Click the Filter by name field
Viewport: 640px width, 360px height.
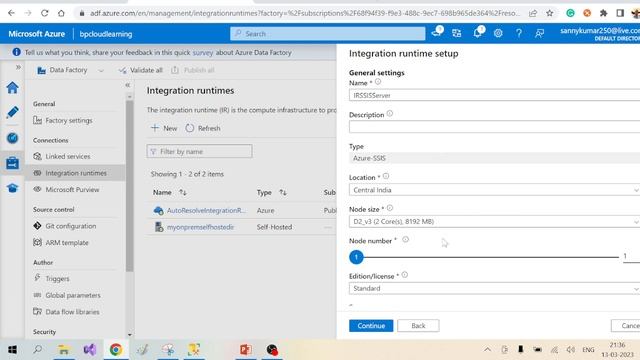199,151
